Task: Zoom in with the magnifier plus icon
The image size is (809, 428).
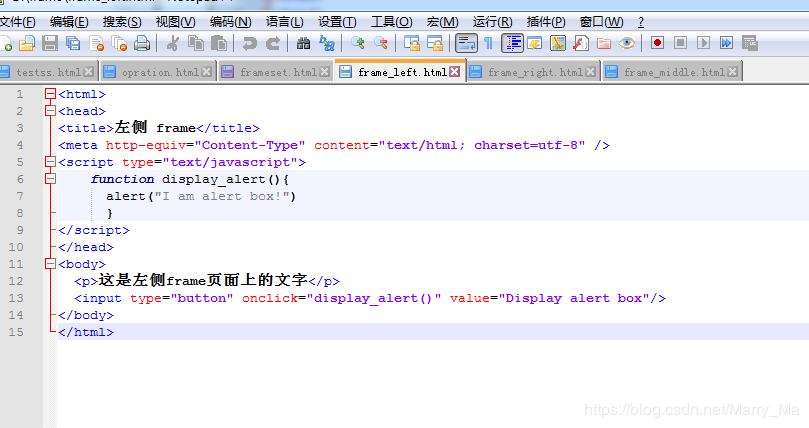Action: [358, 43]
